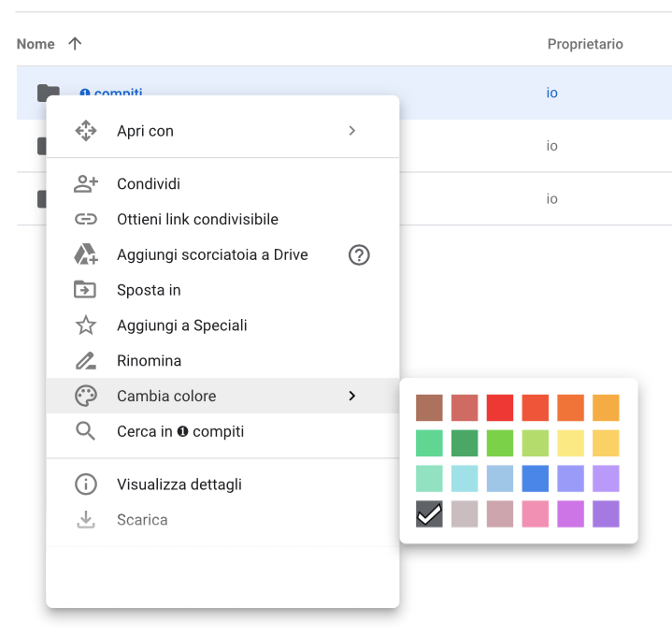672x636 pixels.
Task: Select the checked dark gray color swatch
Action: [429, 513]
